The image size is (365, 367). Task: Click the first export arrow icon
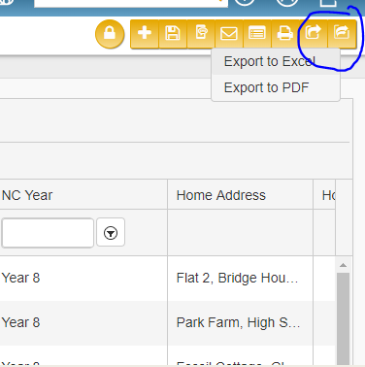pos(313,34)
